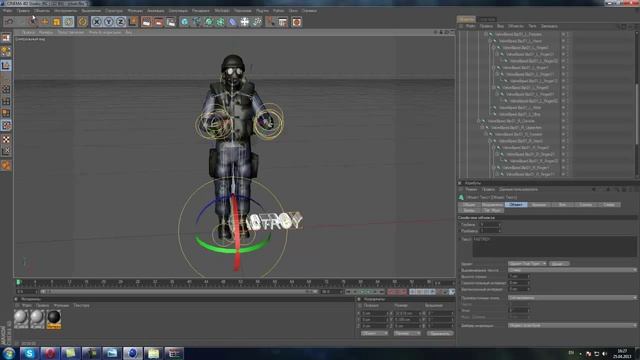Open the Рендеринг main menu
Viewport: 640px width, 360px height.
(x=200, y=11)
